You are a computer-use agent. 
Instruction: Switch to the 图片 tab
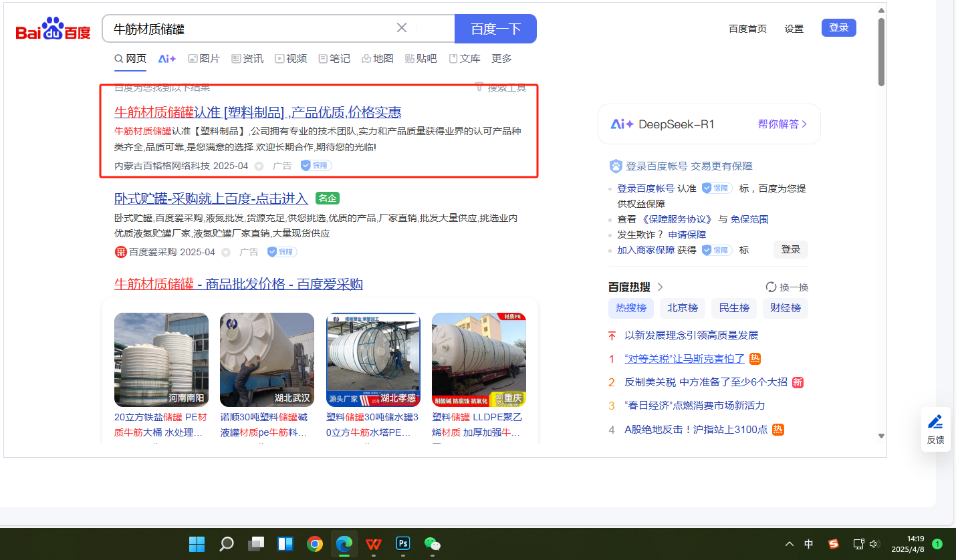[204, 59]
